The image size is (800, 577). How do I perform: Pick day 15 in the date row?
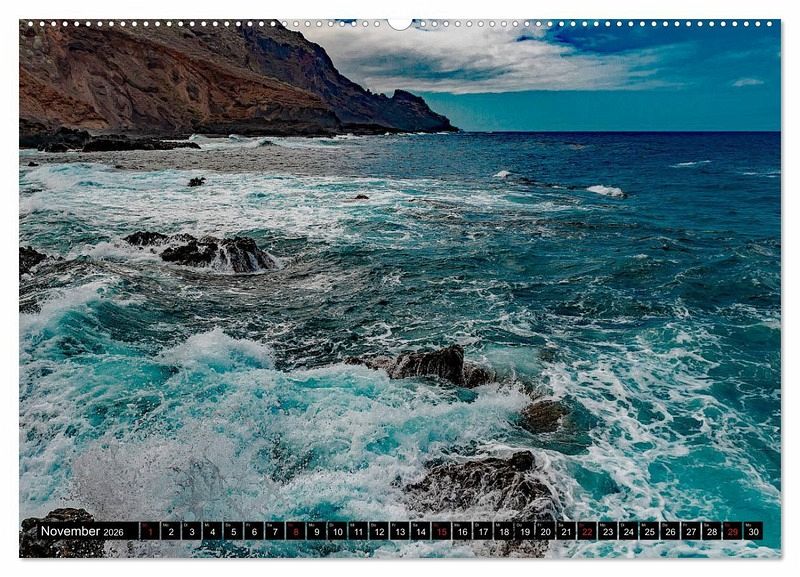coord(441,531)
